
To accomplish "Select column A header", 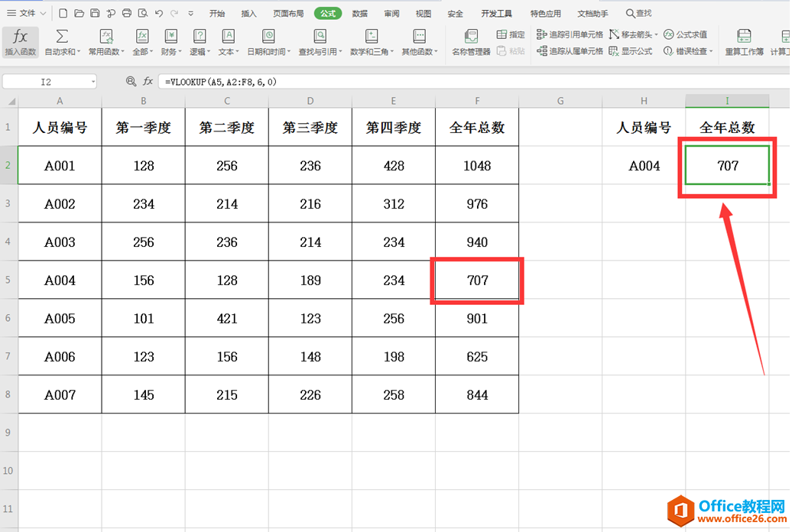I will click(x=60, y=101).
